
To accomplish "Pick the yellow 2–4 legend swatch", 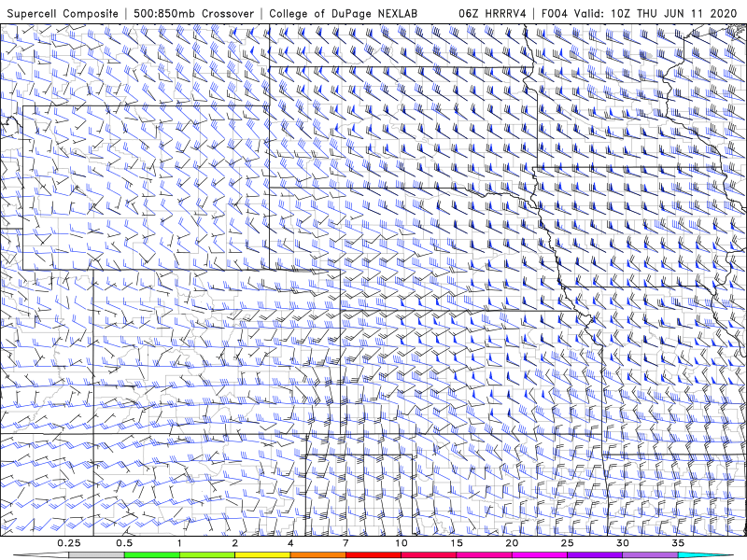I will (262, 555).
